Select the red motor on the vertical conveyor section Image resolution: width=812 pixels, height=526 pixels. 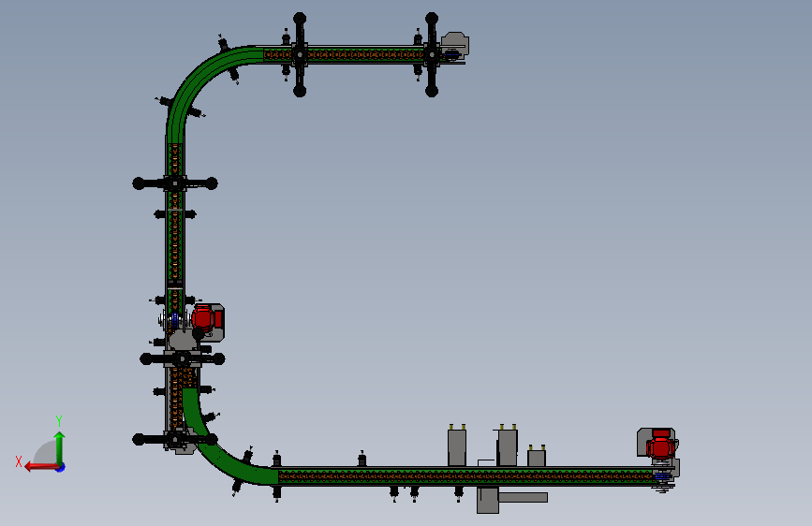[206, 318]
